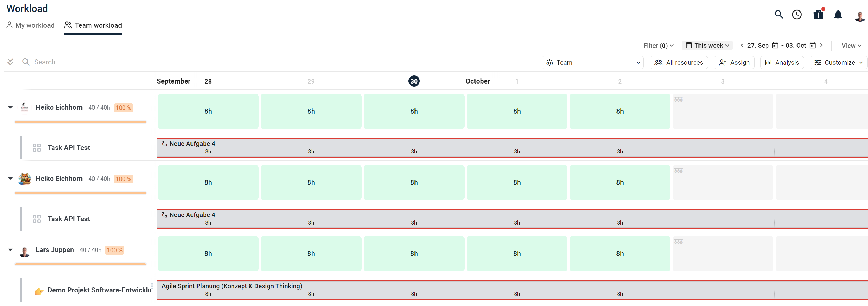The width and height of the screenshot is (868, 306).
Task: Click second Heiko's 8h cell on September 30
Action: click(x=414, y=182)
